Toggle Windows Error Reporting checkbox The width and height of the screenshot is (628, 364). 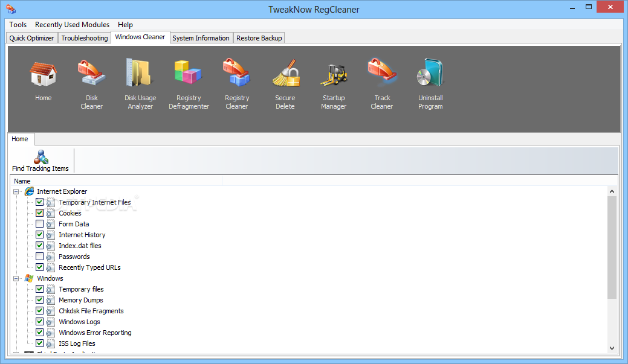40,332
